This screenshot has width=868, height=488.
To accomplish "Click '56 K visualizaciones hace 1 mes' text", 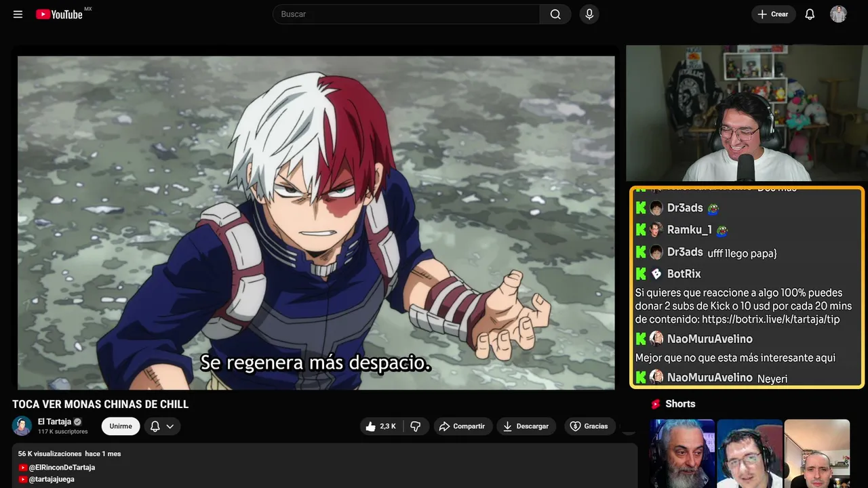I will 70,453.
